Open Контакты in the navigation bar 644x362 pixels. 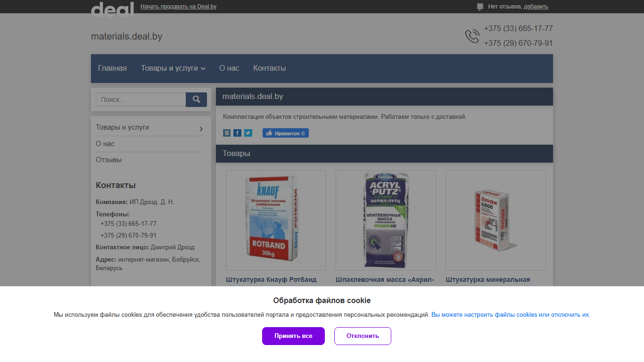tap(270, 68)
